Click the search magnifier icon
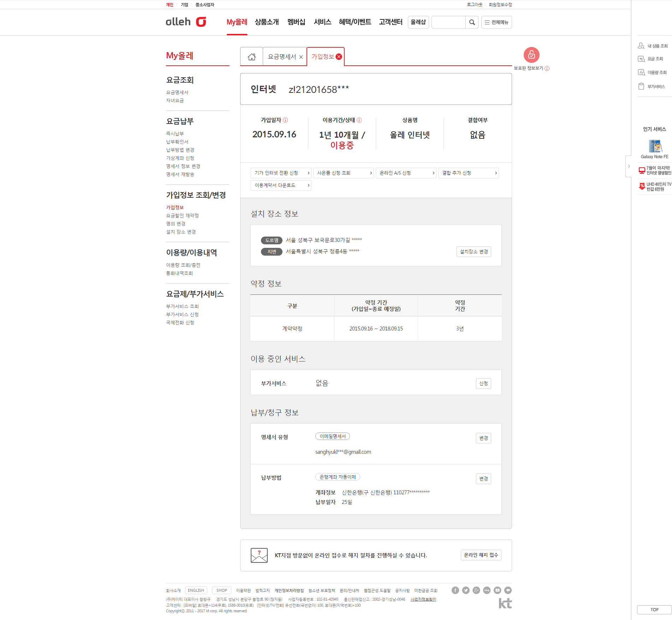 pyautogui.click(x=472, y=22)
